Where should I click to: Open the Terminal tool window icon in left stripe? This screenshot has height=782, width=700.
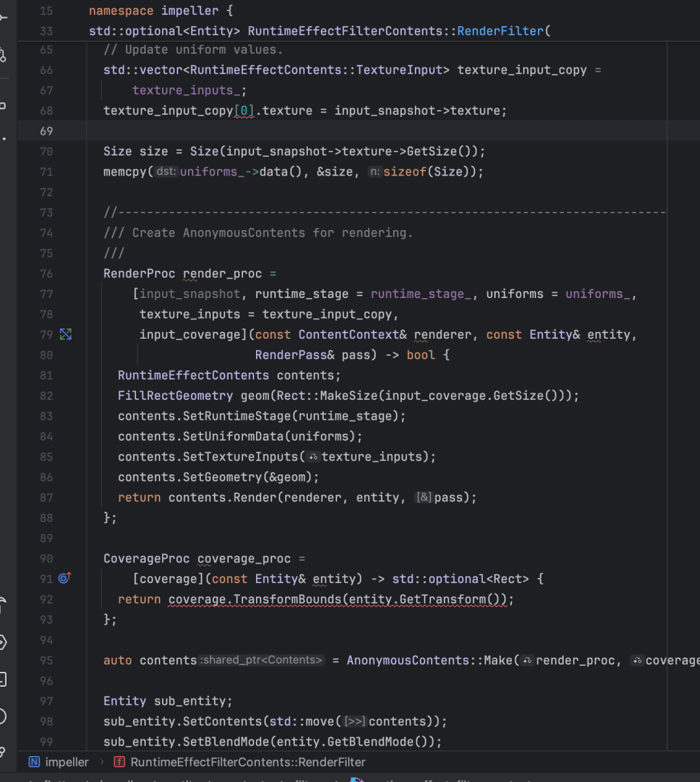(3, 680)
